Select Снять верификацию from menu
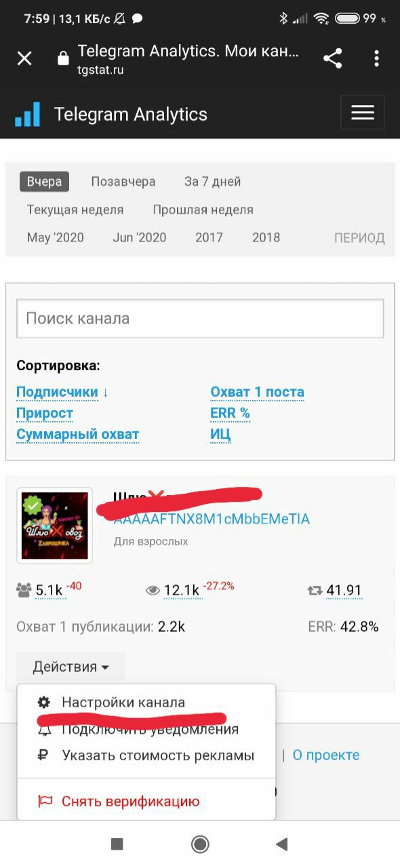The width and height of the screenshot is (400, 868). click(x=131, y=802)
